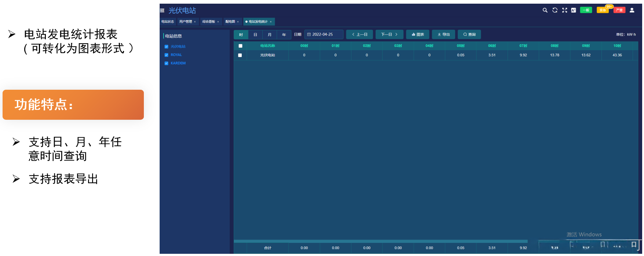Viewport: 644px width, 256px height.
Task: Click the 电站名称 column header
Action: pyautogui.click(x=268, y=46)
